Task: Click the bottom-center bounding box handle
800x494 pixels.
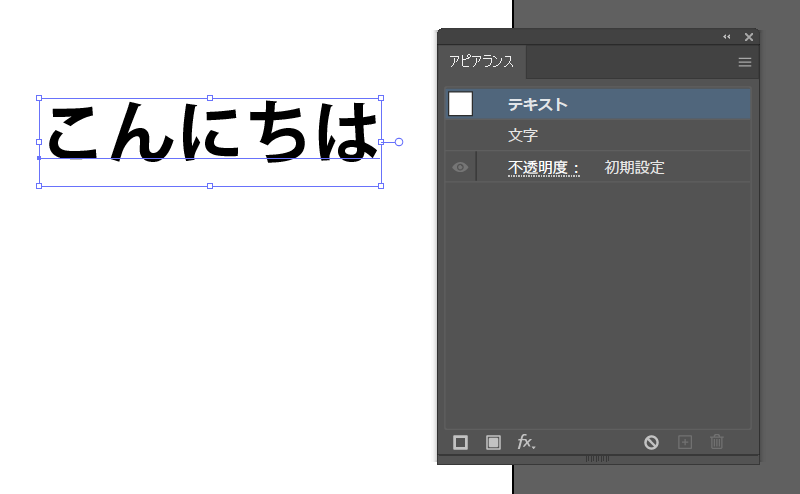Action: point(210,186)
